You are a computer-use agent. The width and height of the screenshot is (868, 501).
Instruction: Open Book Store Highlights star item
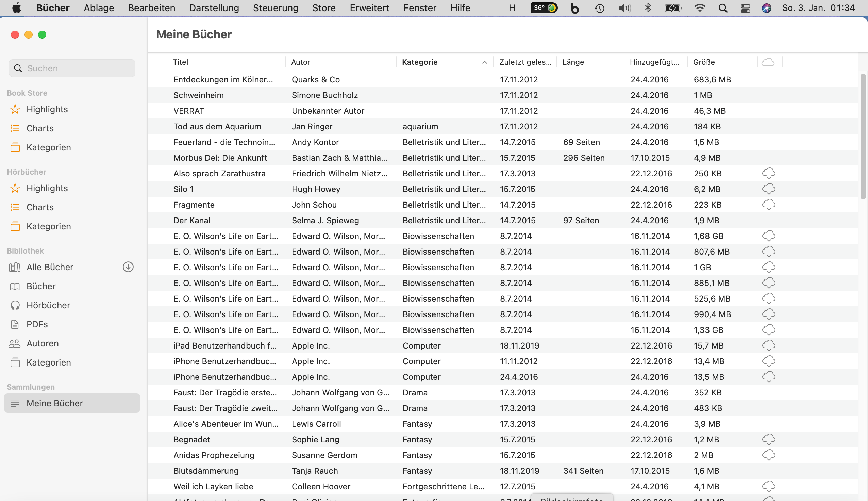point(47,109)
